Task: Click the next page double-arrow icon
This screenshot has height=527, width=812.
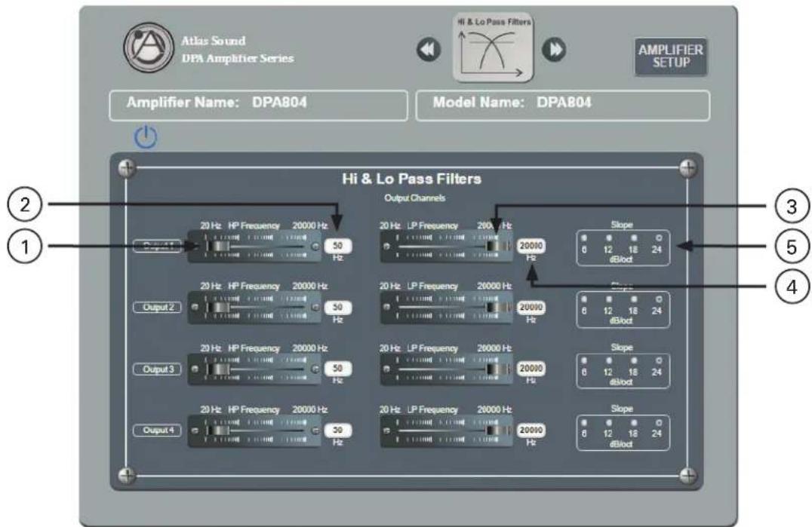Action: (x=554, y=50)
